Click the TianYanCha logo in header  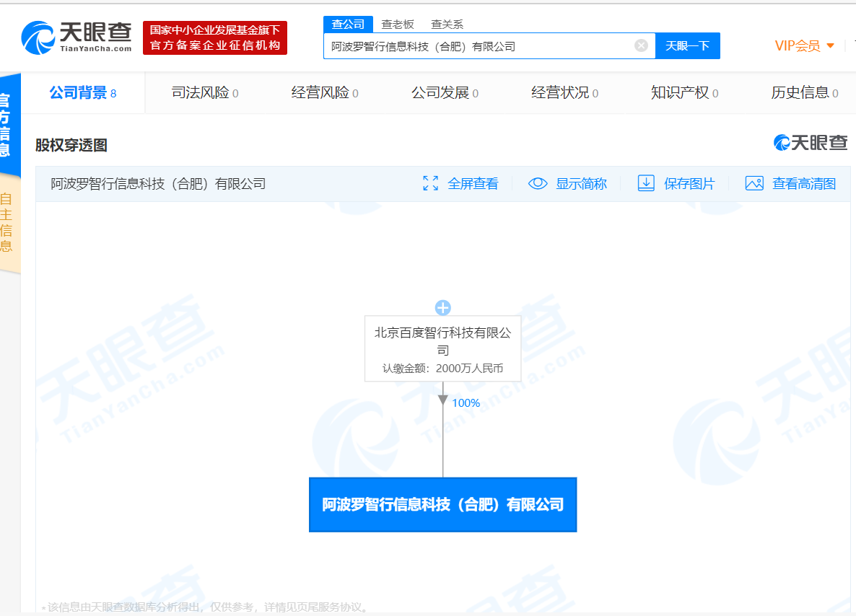[77, 37]
